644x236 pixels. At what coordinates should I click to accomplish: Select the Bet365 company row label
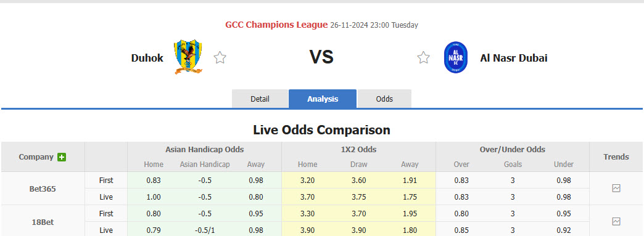tap(43, 189)
